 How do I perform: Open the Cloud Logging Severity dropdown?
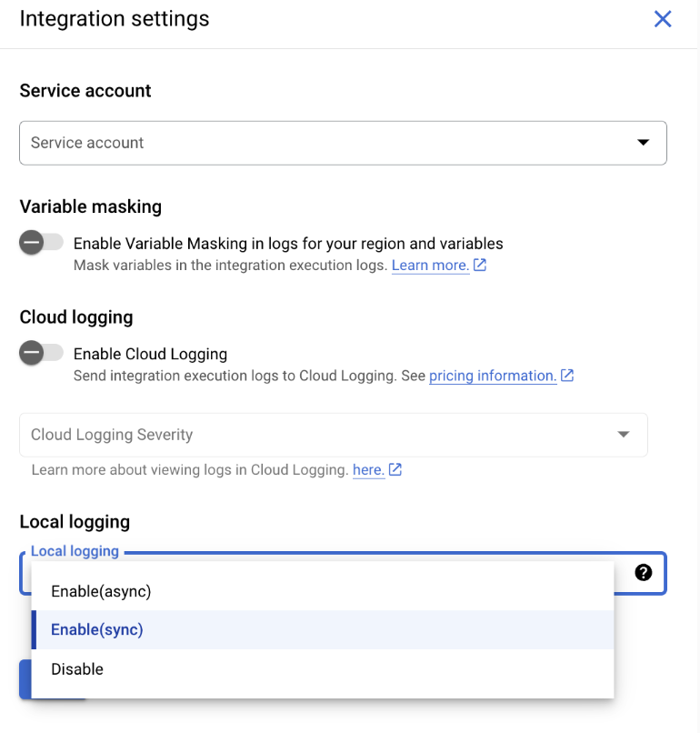(334, 435)
